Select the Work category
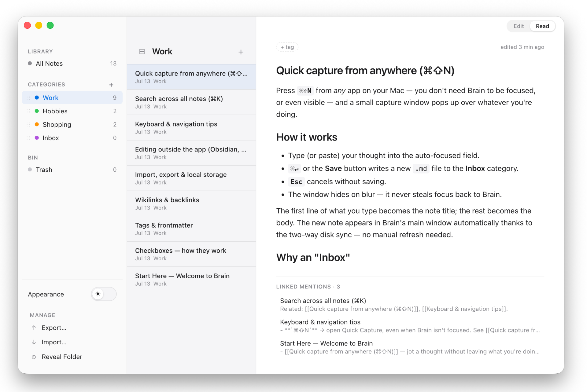This screenshot has width=587, height=392. pyautogui.click(x=72, y=98)
